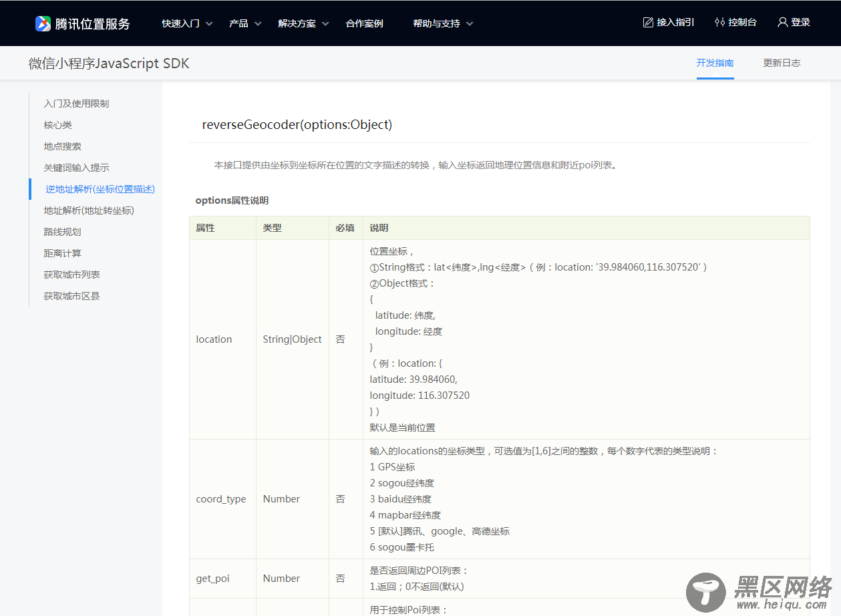Open 关键词输入提示 in sidebar
Viewport: 841px width, 616px height.
pos(77,168)
